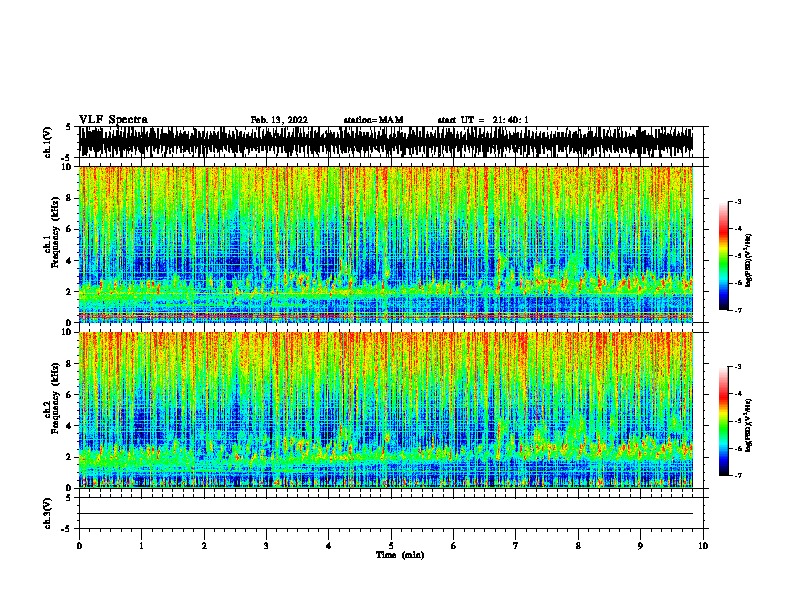This screenshot has height=612, width=792.
Task: Click the time axis tick label "1"
Action: 141,546
